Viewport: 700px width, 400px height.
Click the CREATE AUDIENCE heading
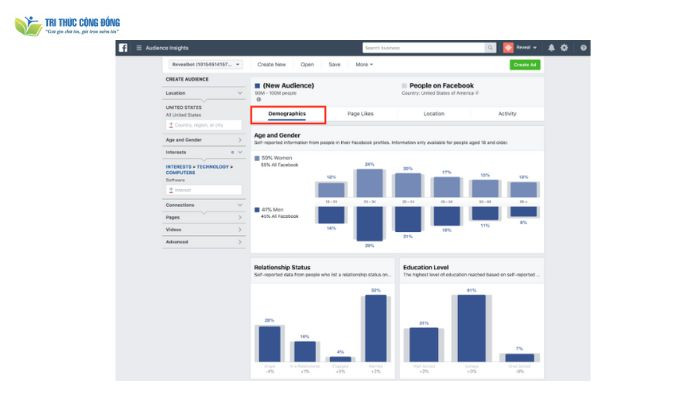click(187, 79)
